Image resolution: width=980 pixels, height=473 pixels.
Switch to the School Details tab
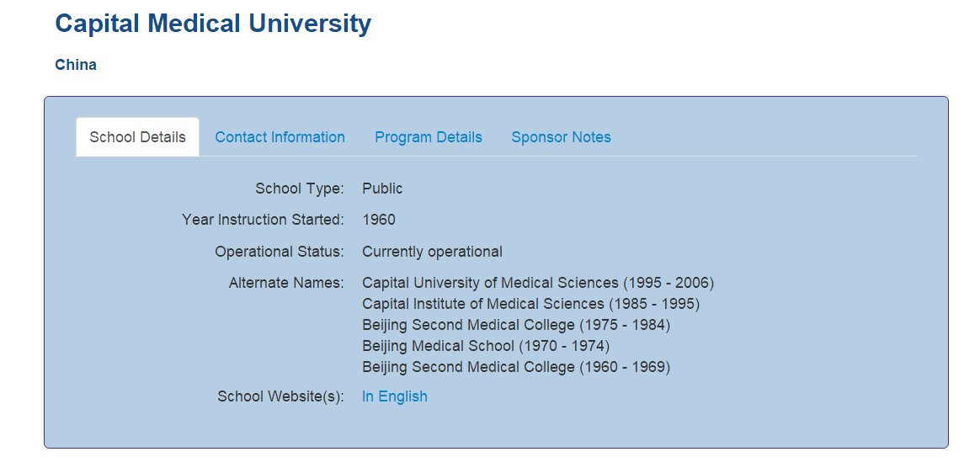pyautogui.click(x=137, y=137)
